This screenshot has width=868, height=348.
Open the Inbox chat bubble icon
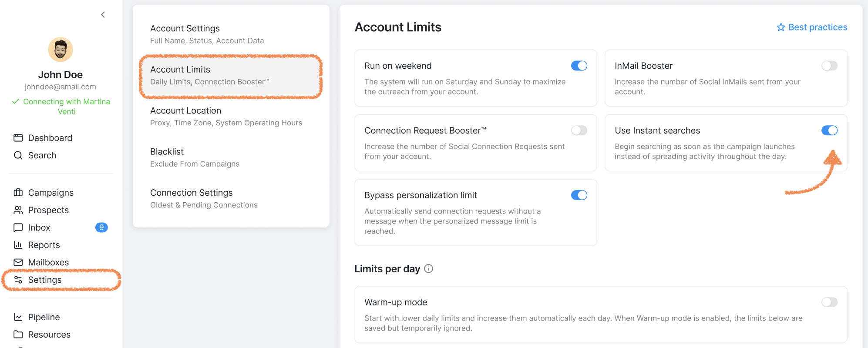point(18,228)
